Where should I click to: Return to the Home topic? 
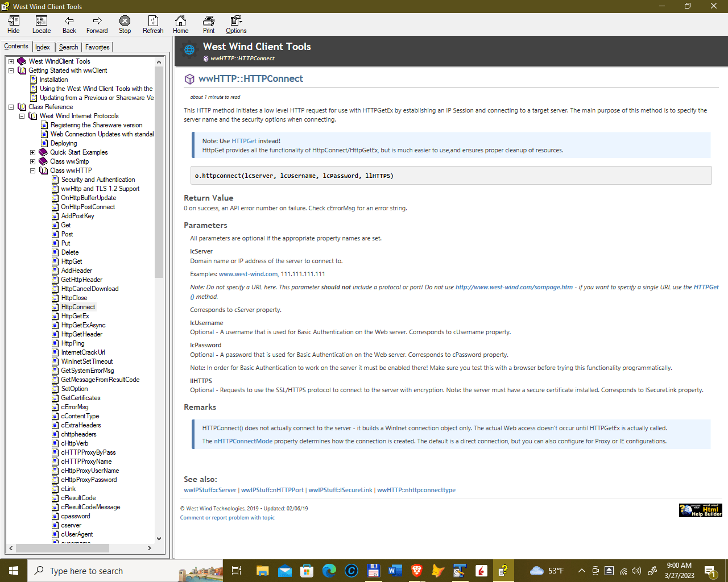(180, 24)
